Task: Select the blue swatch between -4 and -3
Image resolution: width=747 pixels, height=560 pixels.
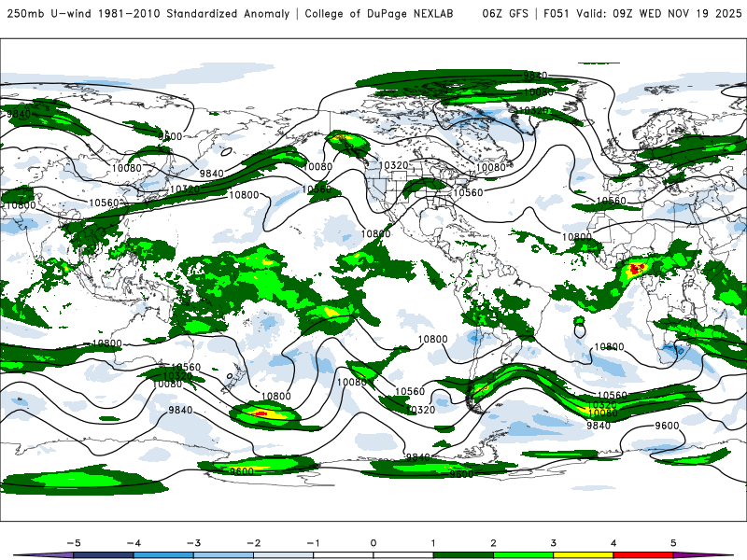Action: [x=163, y=555]
